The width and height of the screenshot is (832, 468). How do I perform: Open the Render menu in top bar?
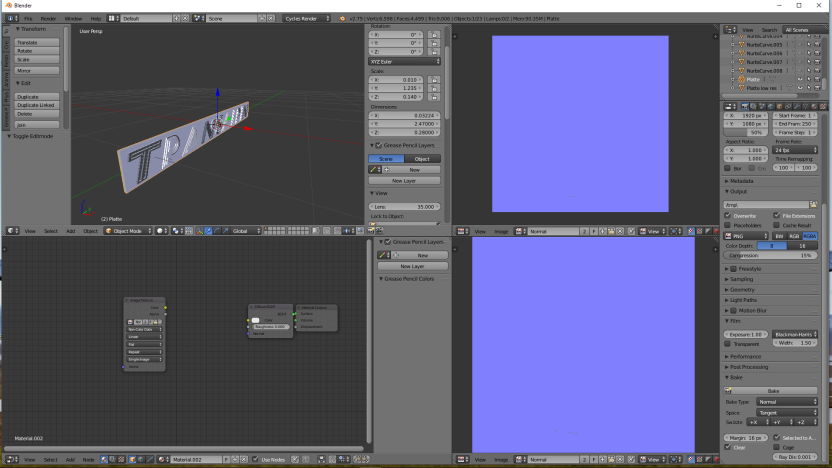point(48,18)
